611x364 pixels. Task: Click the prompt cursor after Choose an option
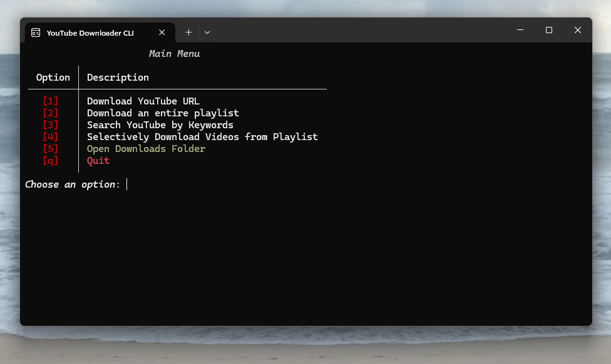pos(126,185)
